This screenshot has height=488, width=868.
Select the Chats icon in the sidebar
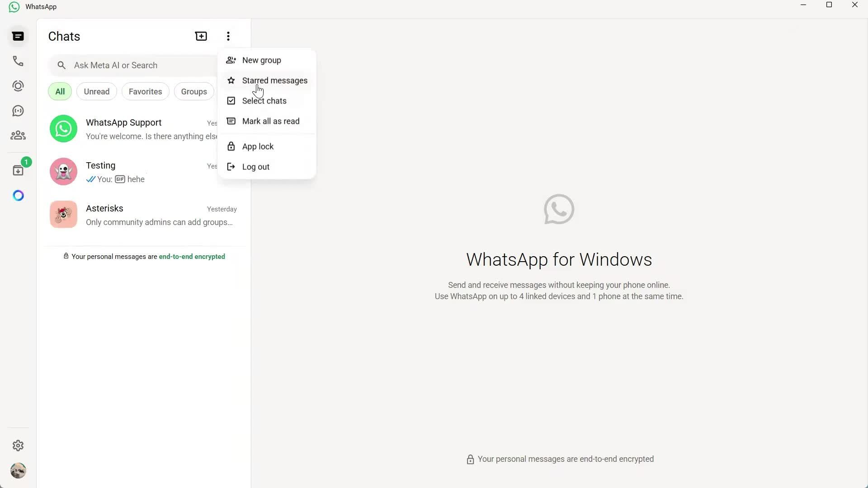[18, 36]
